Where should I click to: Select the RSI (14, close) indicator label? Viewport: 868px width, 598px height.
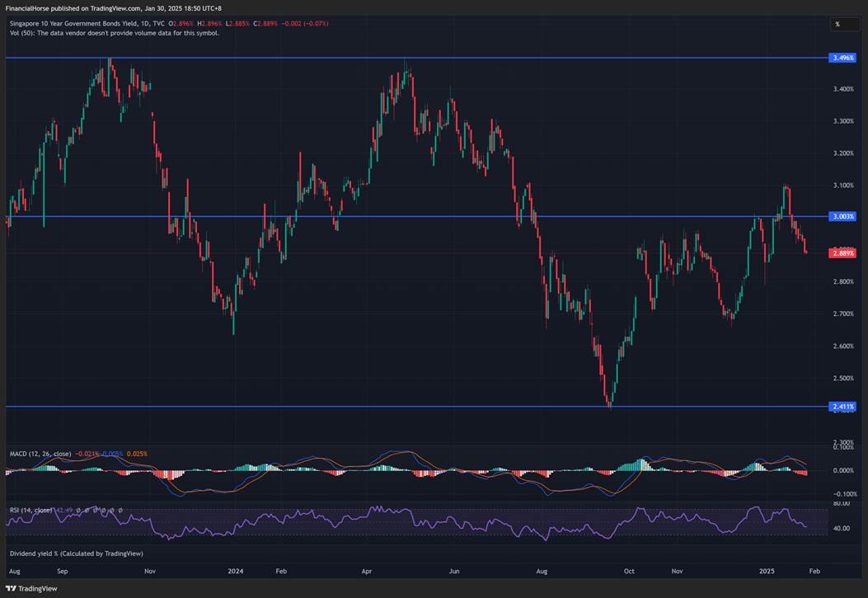[x=31, y=511]
